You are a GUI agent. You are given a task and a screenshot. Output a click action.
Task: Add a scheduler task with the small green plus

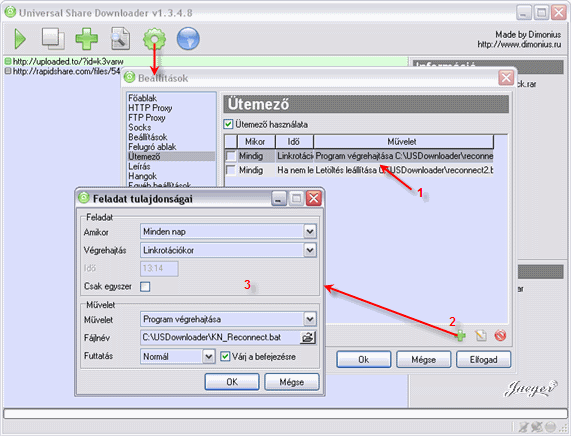click(x=461, y=335)
